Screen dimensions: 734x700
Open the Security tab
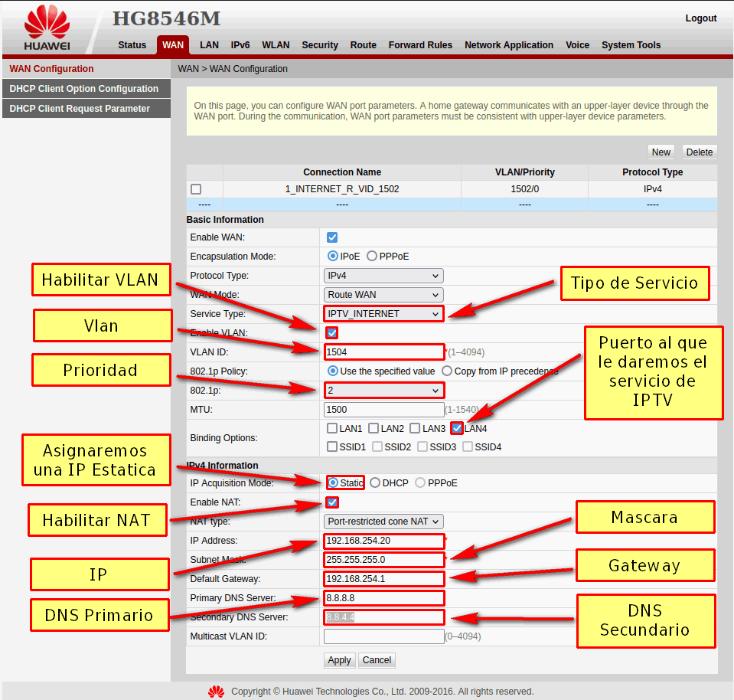pyautogui.click(x=320, y=45)
